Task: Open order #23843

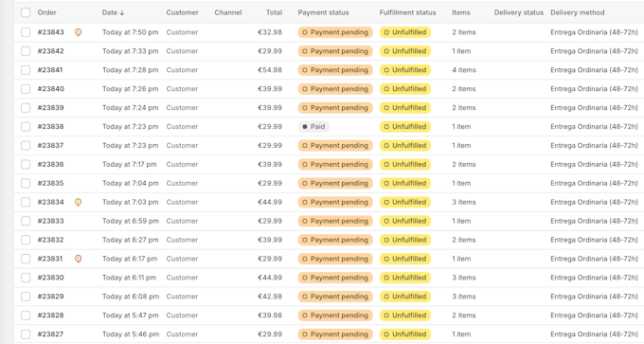Action: point(50,32)
